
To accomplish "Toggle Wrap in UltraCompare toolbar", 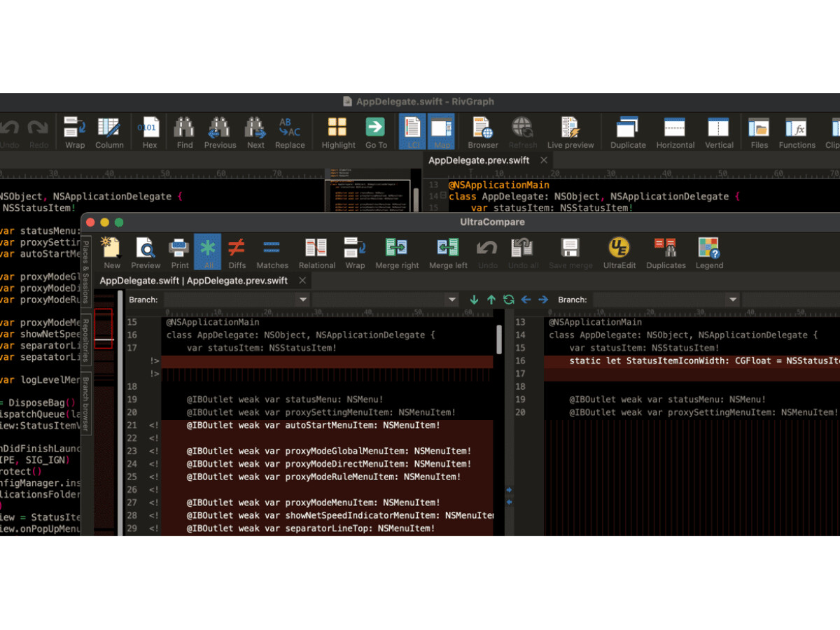I will (x=355, y=253).
